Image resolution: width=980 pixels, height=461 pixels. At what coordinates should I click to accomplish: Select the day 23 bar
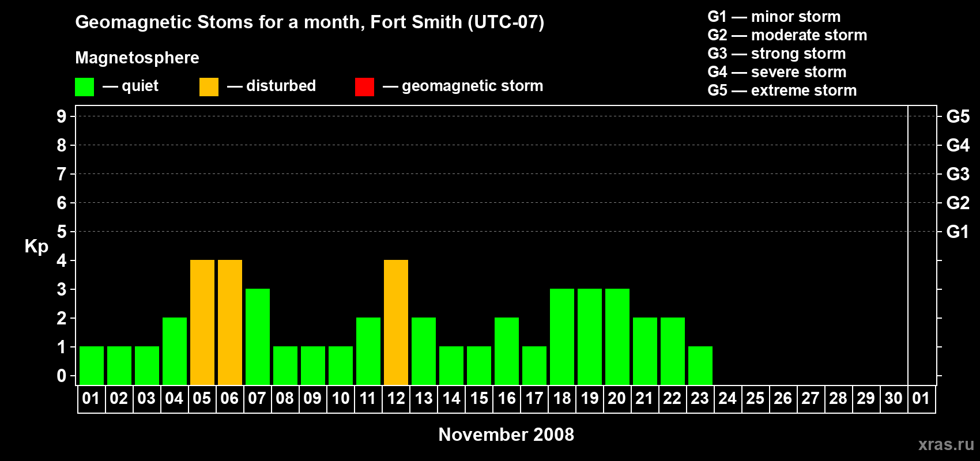pyautogui.click(x=700, y=365)
